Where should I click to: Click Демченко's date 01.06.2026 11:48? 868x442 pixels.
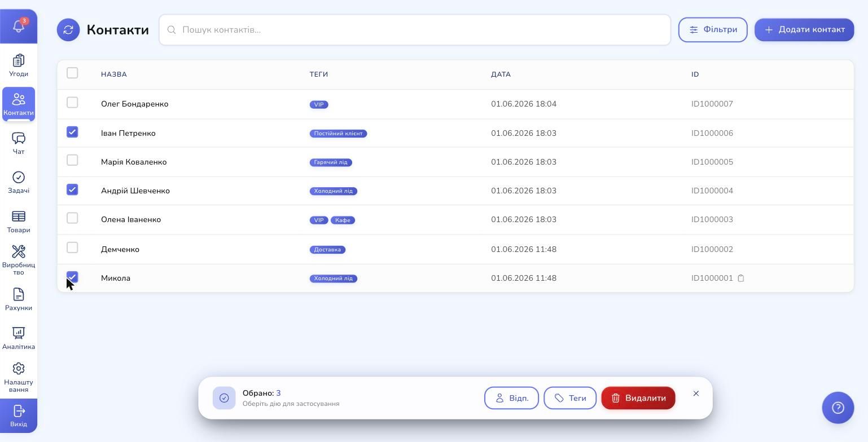(524, 249)
